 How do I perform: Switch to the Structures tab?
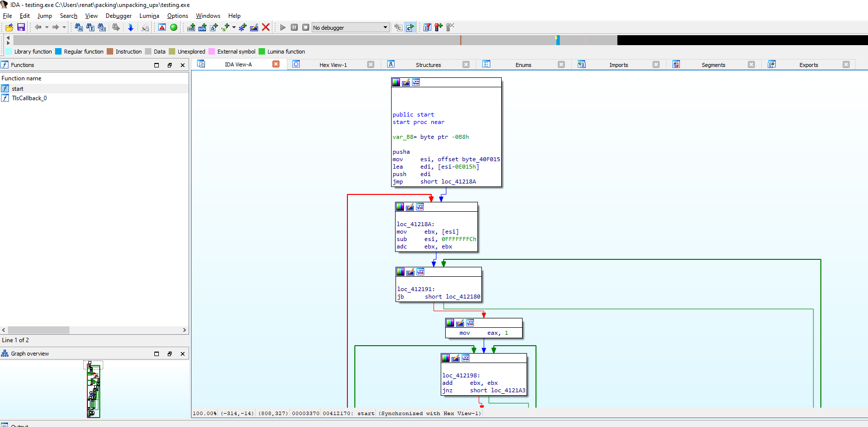click(428, 65)
